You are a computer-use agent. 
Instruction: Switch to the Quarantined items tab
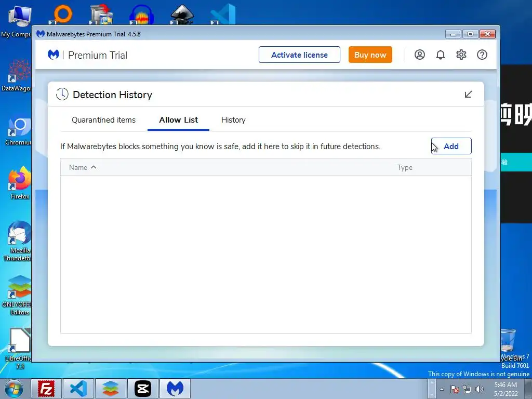103,120
